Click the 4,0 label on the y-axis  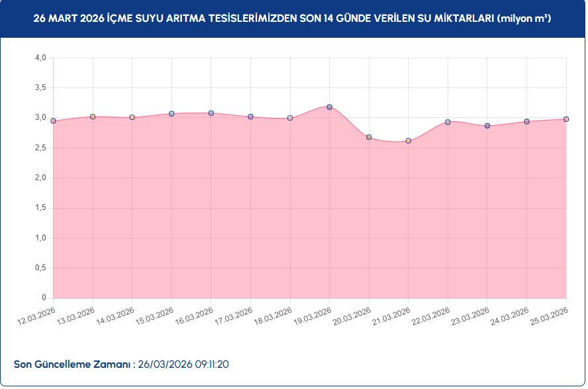coord(40,58)
